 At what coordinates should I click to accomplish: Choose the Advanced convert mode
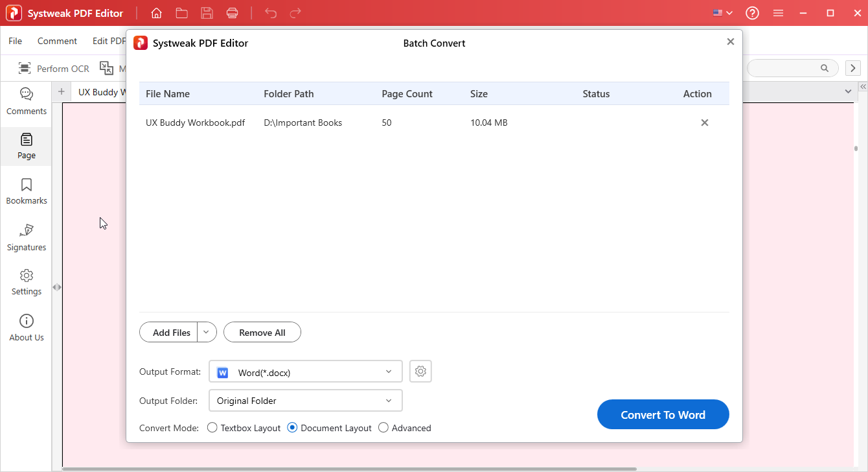pyautogui.click(x=383, y=427)
